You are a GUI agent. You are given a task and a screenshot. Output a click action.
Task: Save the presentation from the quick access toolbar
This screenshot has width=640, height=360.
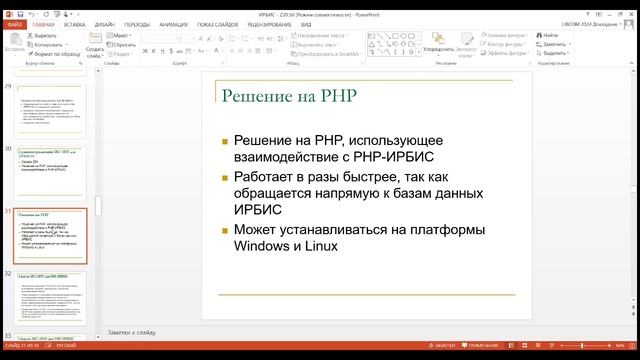(20, 14)
